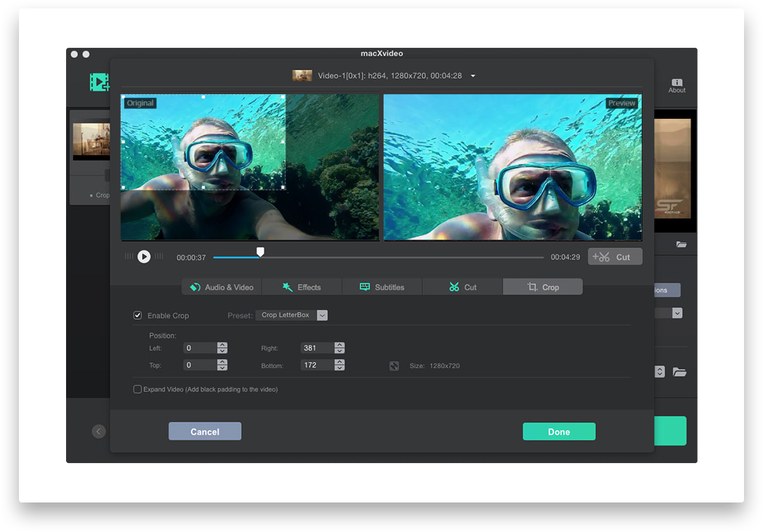The image size is (763, 532).
Task: Click the Cancel button
Action: coord(204,432)
